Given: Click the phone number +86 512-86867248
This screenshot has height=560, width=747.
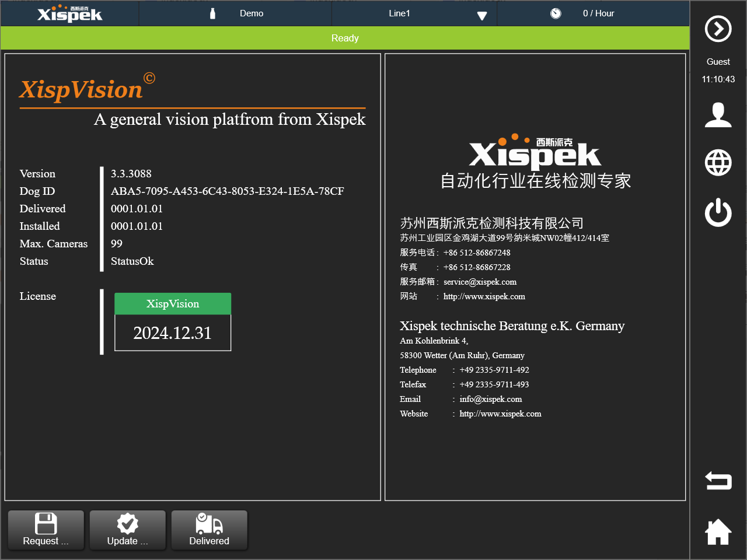Looking at the screenshot, I should point(477,253).
